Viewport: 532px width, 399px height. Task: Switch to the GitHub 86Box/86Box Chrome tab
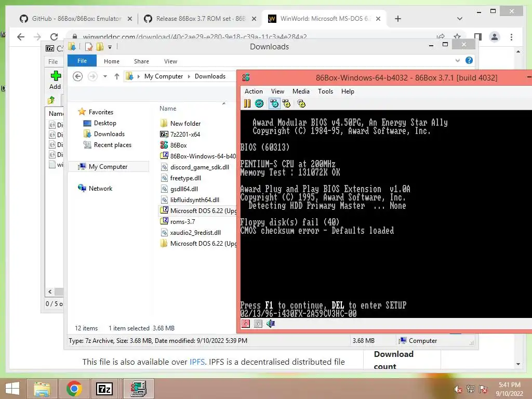pyautogui.click(x=76, y=19)
